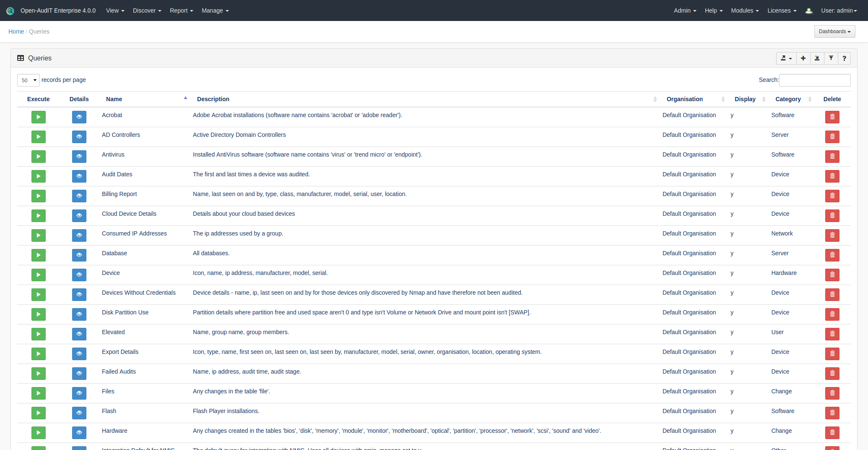Viewport: 868px width, 450px height.
Task: Open the export dropdown on the Queries toolbar
Action: (x=786, y=58)
